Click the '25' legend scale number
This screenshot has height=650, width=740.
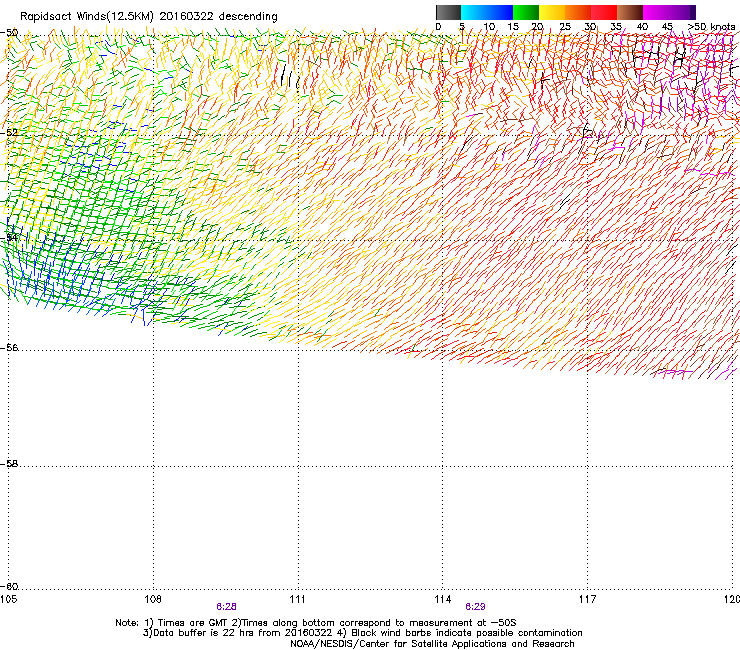pyautogui.click(x=565, y=27)
